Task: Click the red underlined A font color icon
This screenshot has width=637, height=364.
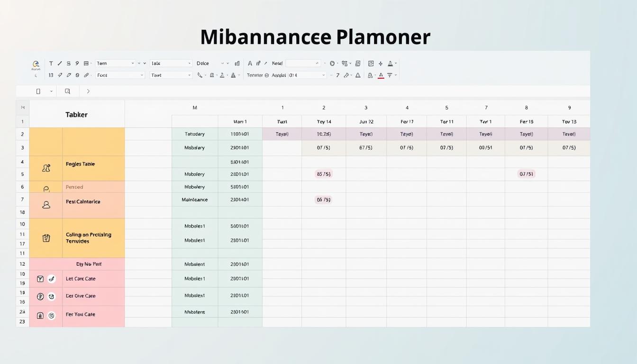Action: click(381, 75)
